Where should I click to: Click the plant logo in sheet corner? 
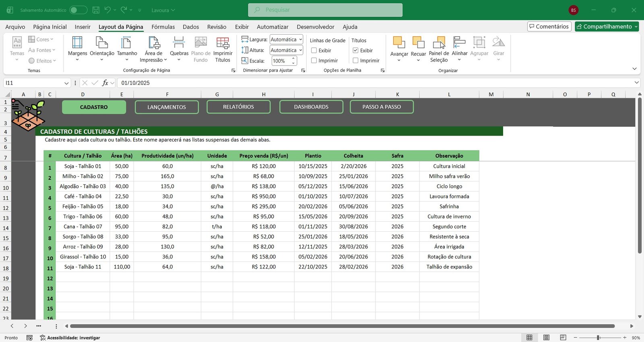click(x=28, y=115)
